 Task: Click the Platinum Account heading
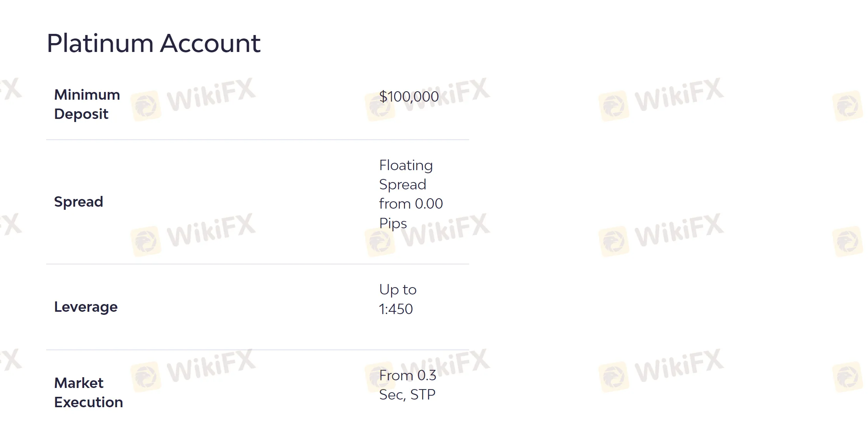(x=153, y=43)
